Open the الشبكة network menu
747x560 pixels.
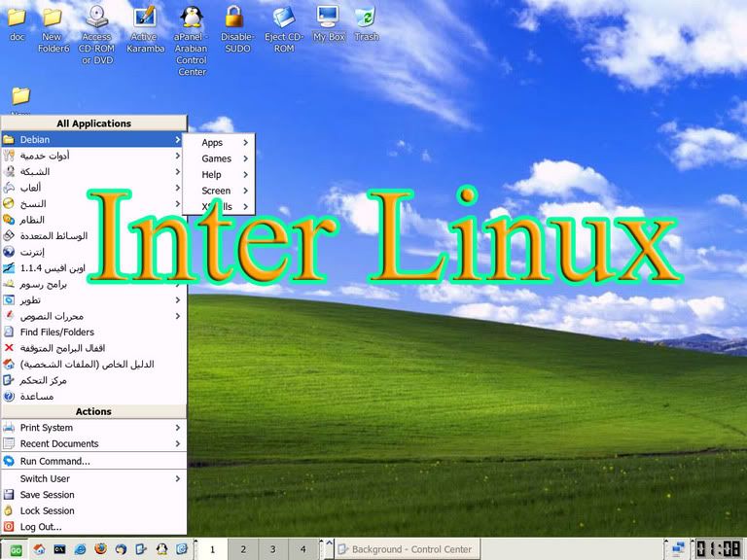tap(93, 171)
